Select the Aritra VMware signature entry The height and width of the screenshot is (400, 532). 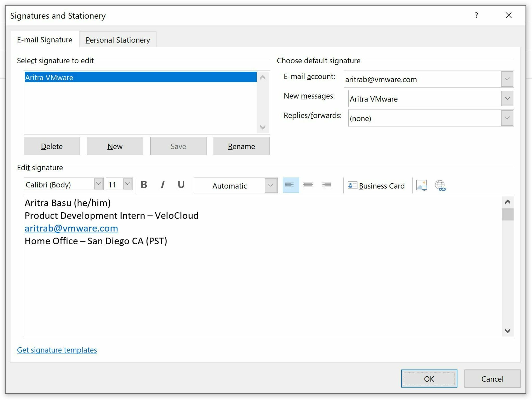140,77
